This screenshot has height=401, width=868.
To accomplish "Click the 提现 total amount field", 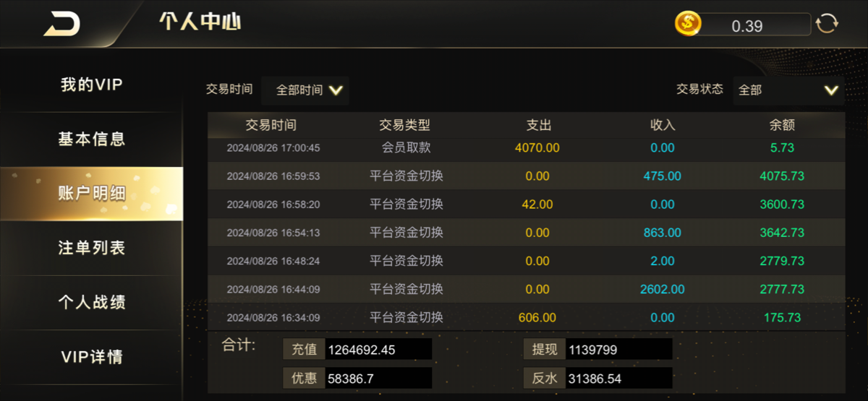I will click(619, 350).
